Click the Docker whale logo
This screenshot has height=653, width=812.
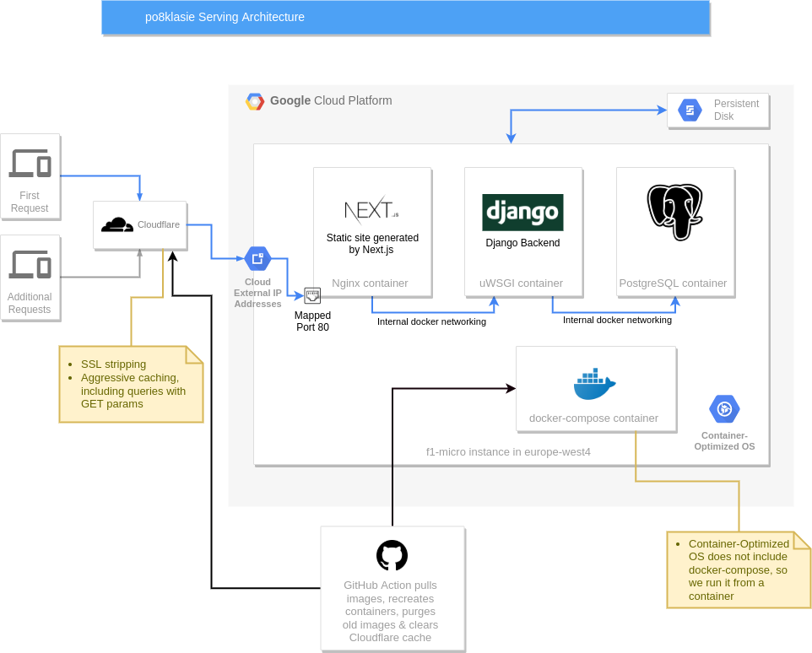pyautogui.click(x=594, y=384)
